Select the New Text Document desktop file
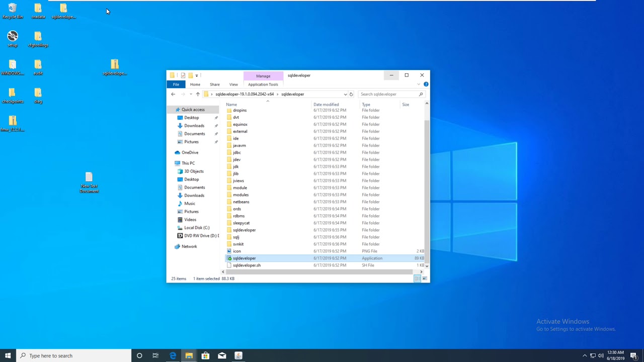Viewport: 644px width, 362px height. pos(89,183)
